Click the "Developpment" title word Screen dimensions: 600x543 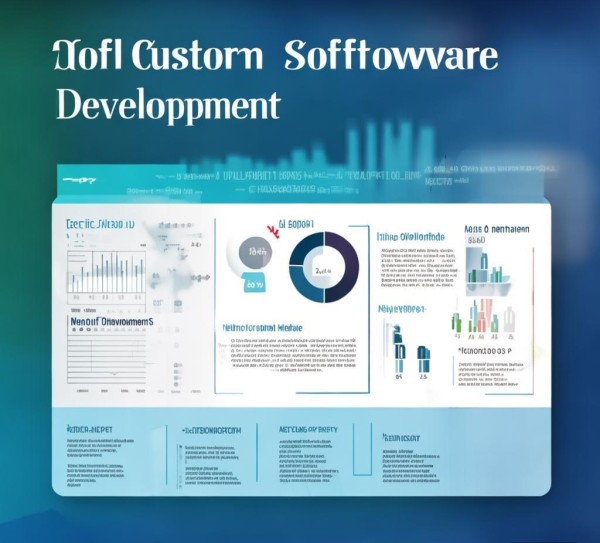[x=169, y=106]
